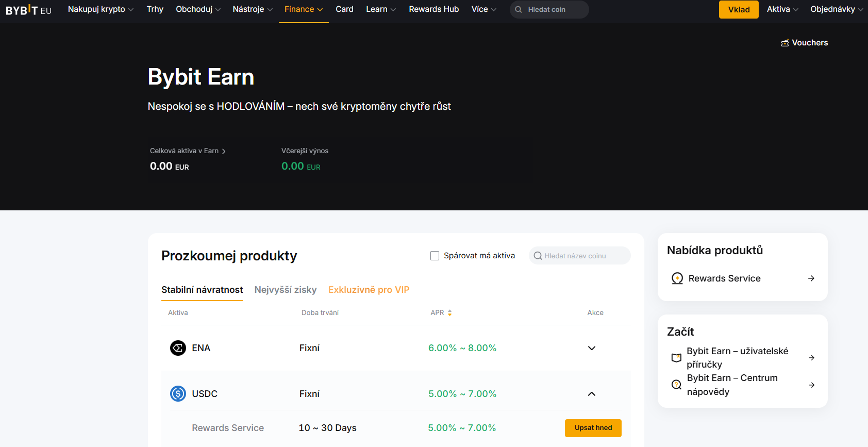Collapse the USDC product row
The height and width of the screenshot is (447, 868).
[591, 394]
